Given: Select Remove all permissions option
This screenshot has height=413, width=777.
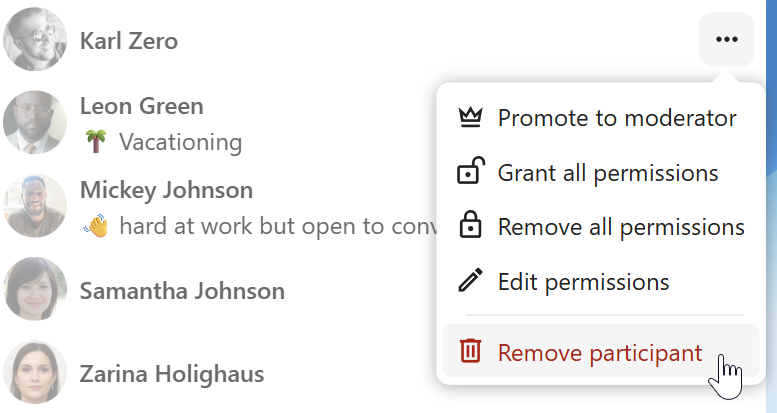Looking at the screenshot, I should coord(620,227).
